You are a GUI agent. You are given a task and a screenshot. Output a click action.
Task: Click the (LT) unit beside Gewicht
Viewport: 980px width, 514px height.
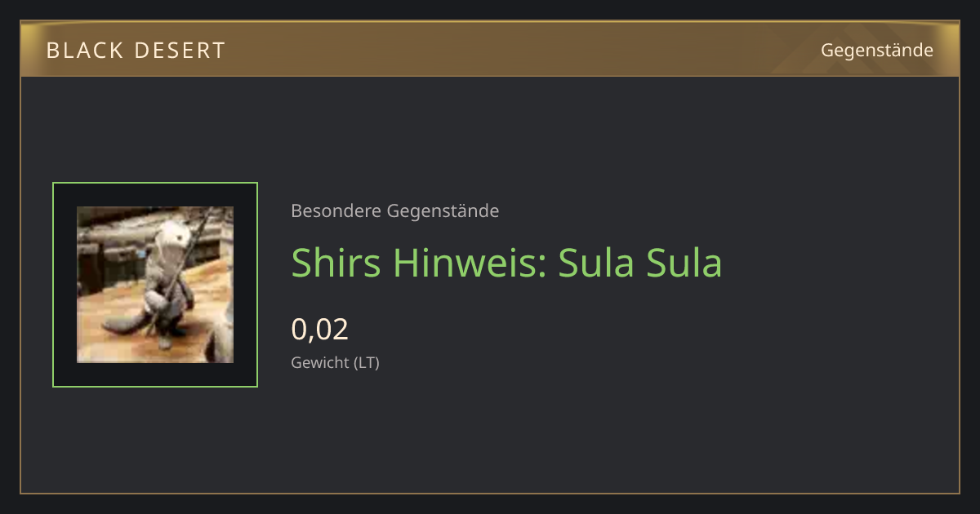(366, 363)
